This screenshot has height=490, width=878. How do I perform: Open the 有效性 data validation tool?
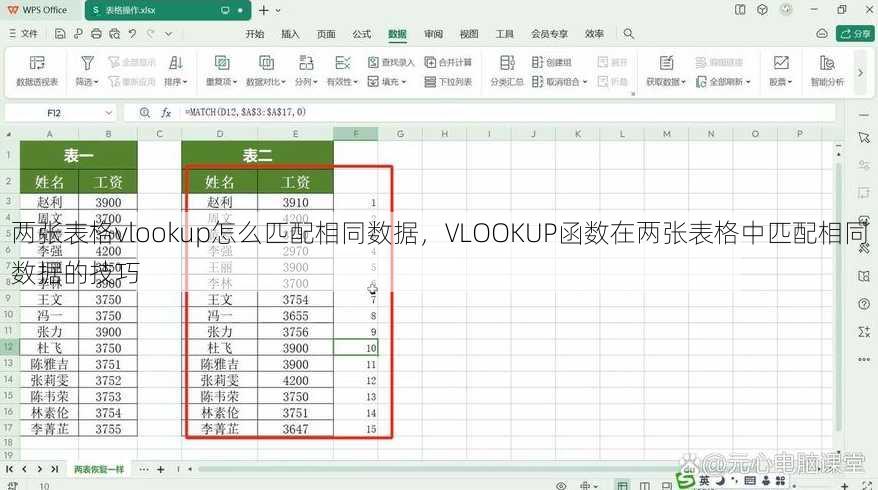click(x=342, y=71)
